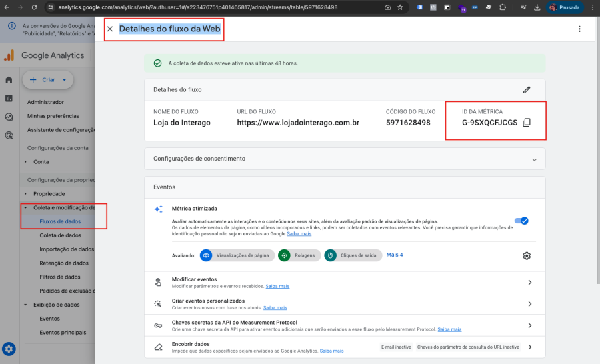This screenshot has width=600, height=364.
Task: Select Coleta de dados
Action: coord(61,235)
